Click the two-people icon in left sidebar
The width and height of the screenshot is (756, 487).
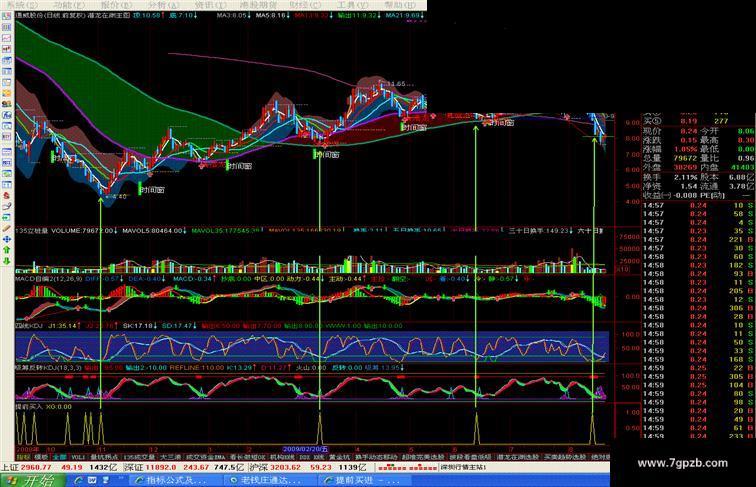click(x=7, y=104)
